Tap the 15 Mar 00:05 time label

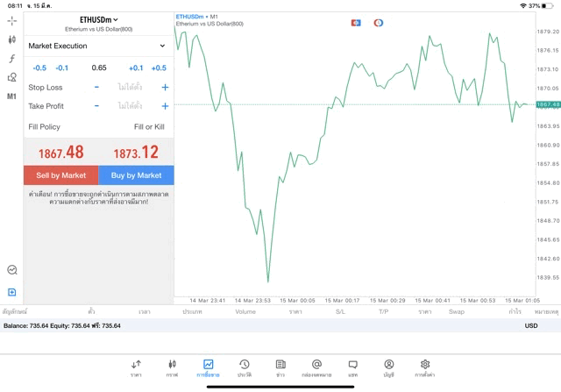tap(297, 301)
